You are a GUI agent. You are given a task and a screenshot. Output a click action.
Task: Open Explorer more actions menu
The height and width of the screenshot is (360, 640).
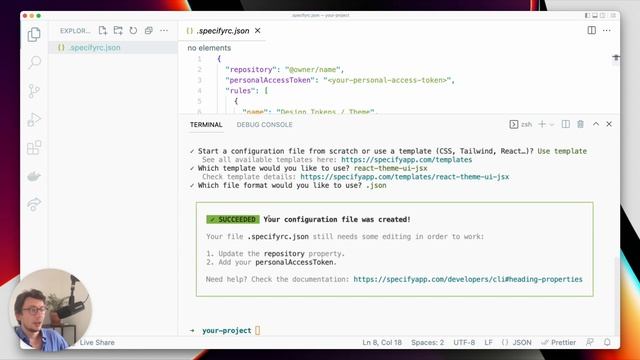164,31
